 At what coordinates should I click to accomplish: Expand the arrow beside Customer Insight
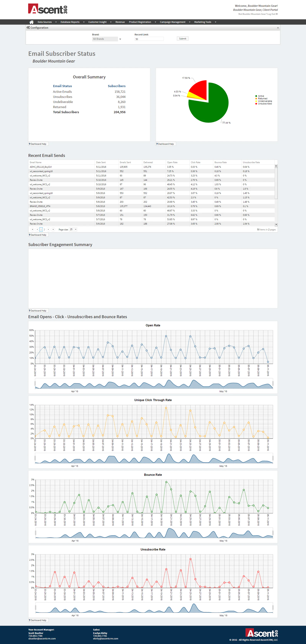coord(111,22)
